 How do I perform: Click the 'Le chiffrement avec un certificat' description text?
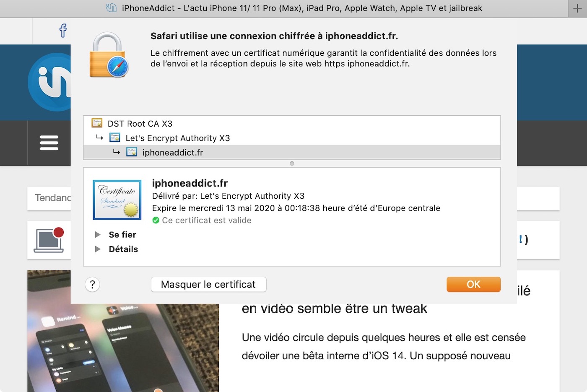(x=323, y=58)
